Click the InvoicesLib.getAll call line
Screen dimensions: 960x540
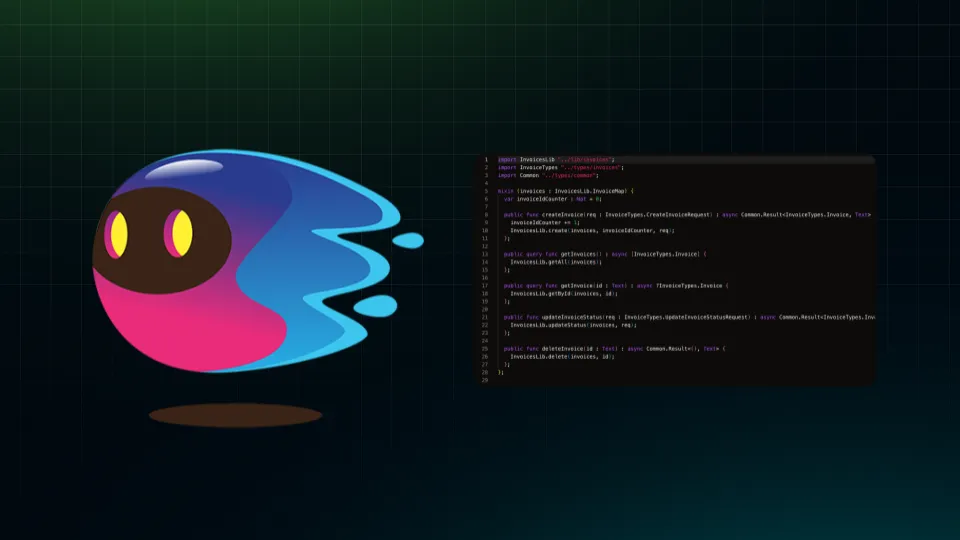coord(556,262)
